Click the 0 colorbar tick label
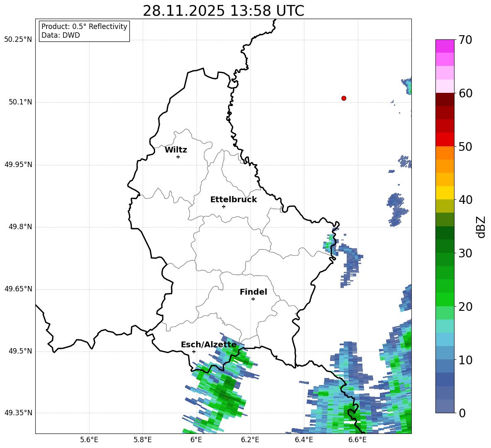The height and width of the screenshot is (448, 491). click(x=462, y=413)
